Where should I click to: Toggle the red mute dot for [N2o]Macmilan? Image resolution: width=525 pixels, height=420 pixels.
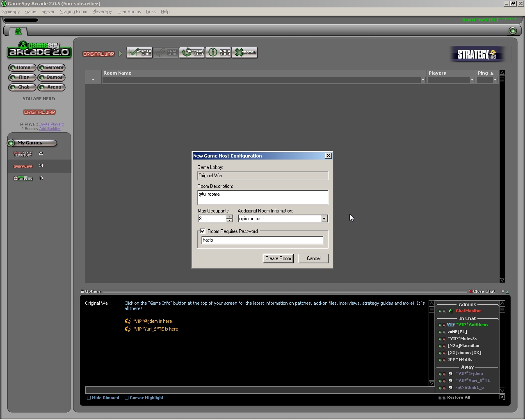[444, 346]
